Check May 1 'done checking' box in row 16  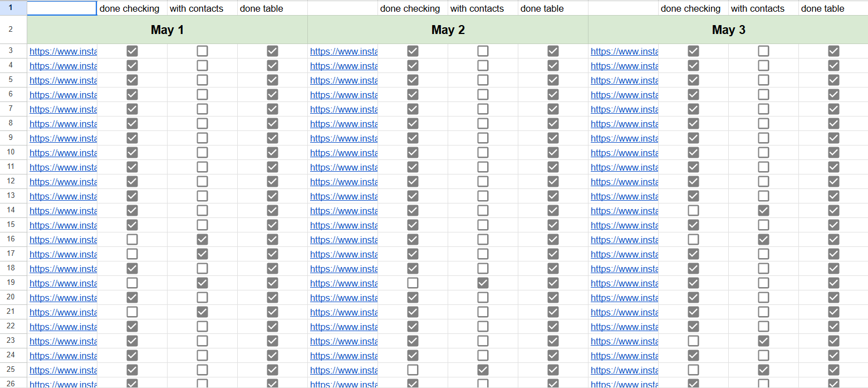pyautogui.click(x=132, y=240)
